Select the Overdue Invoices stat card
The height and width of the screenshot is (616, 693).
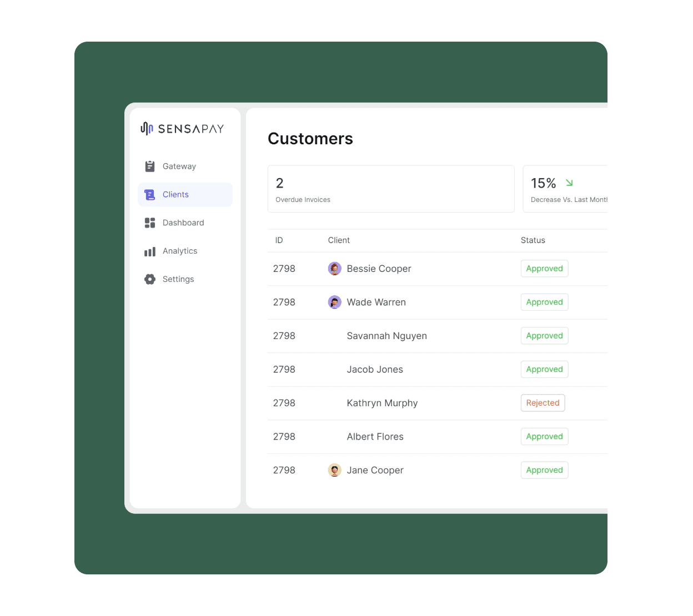point(391,189)
